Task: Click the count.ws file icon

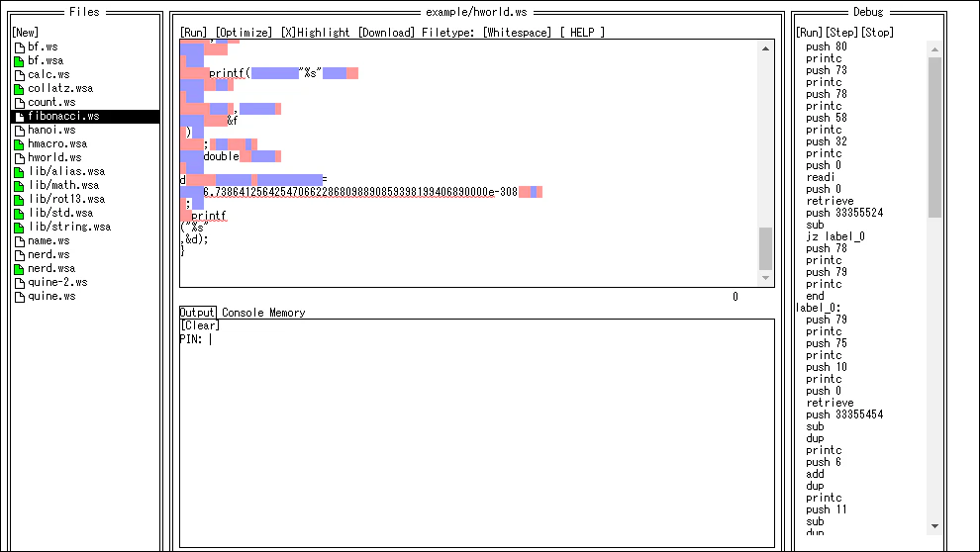Action: tap(20, 103)
